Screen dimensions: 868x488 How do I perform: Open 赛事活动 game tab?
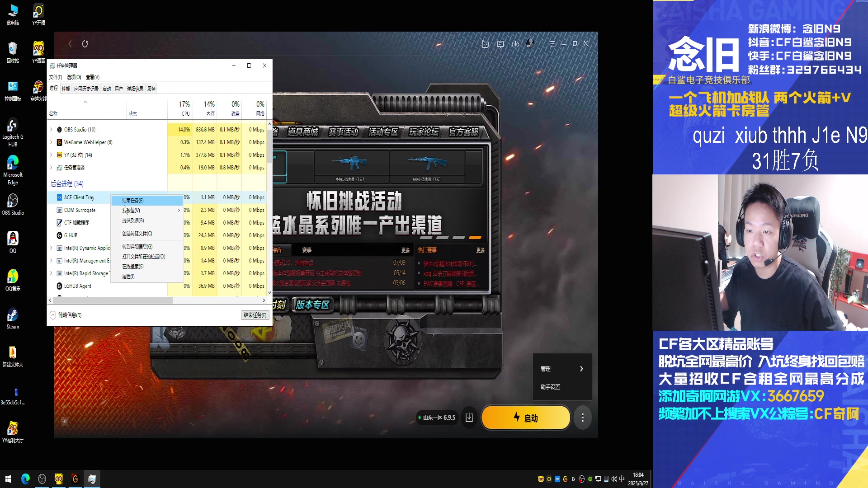click(343, 131)
